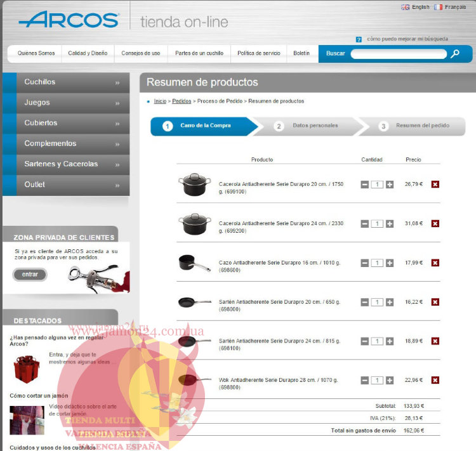Open 'Cómo cortar un jamón' heading link
This screenshot has height=451, width=476.
coord(39,396)
